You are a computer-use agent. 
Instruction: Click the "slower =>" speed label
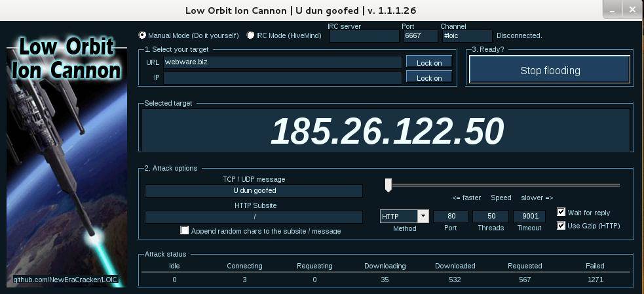537,198
